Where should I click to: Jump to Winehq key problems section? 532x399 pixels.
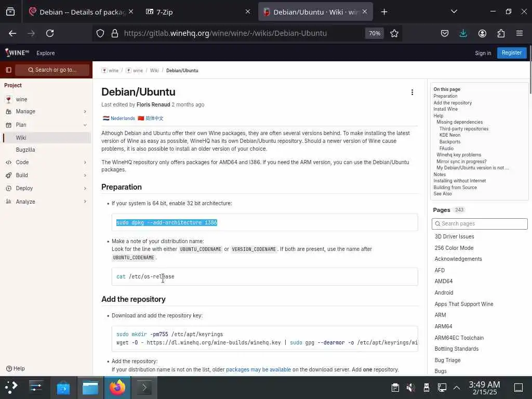coord(459,155)
